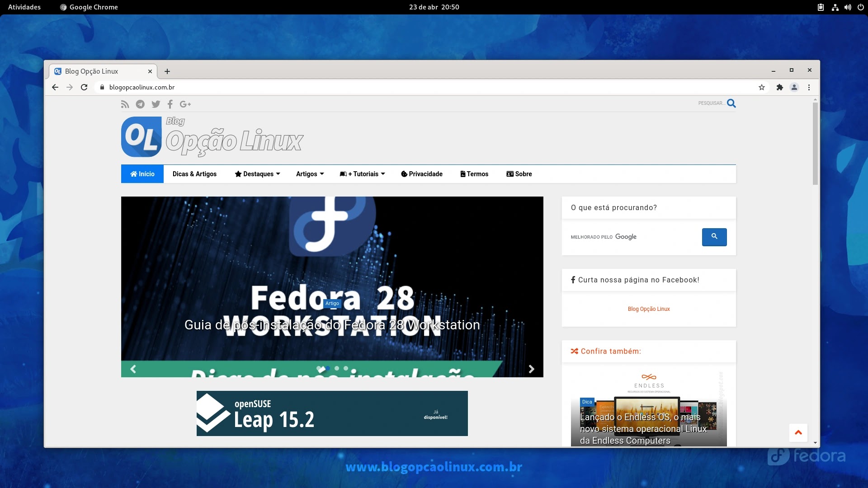Open the Chrome extensions puzzle icon
The height and width of the screenshot is (488, 868).
click(x=780, y=87)
